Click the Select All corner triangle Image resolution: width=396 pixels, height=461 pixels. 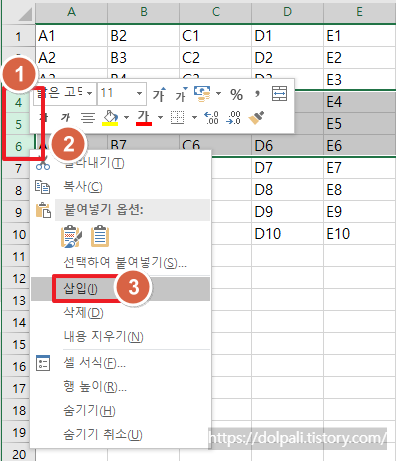point(24,13)
